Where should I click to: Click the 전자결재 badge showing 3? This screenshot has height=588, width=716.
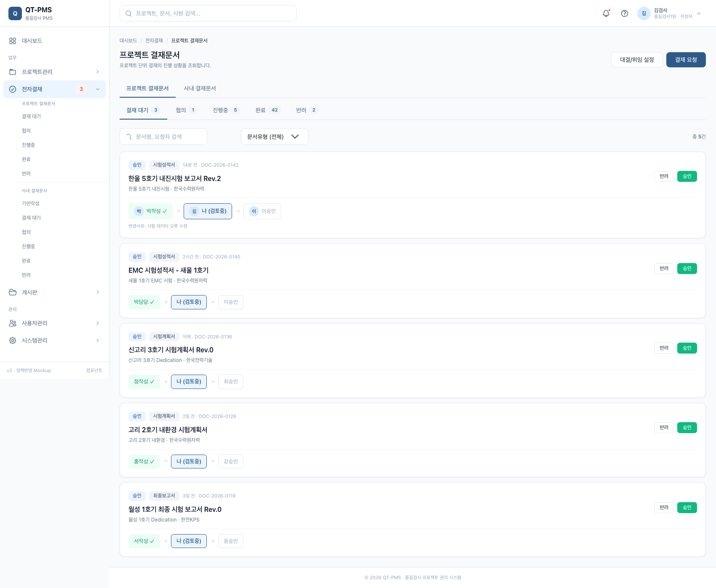click(81, 89)
